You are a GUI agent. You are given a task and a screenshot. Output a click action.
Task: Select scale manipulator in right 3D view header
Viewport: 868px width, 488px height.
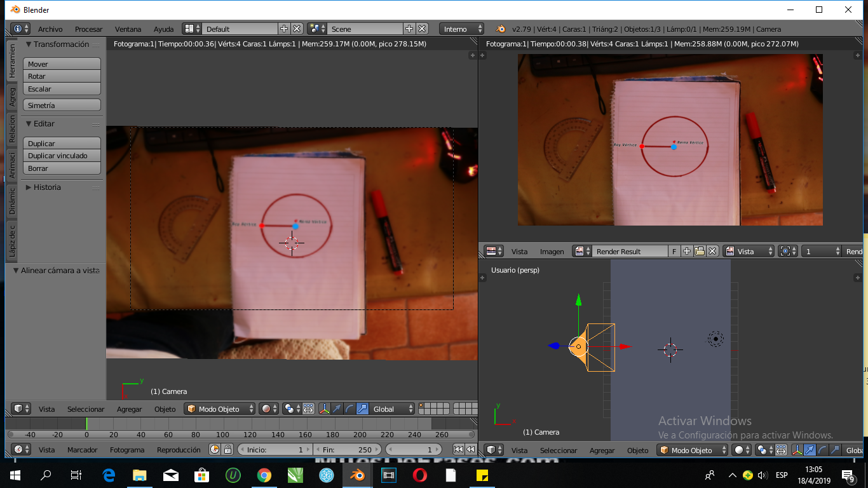[x=835, y=450]
